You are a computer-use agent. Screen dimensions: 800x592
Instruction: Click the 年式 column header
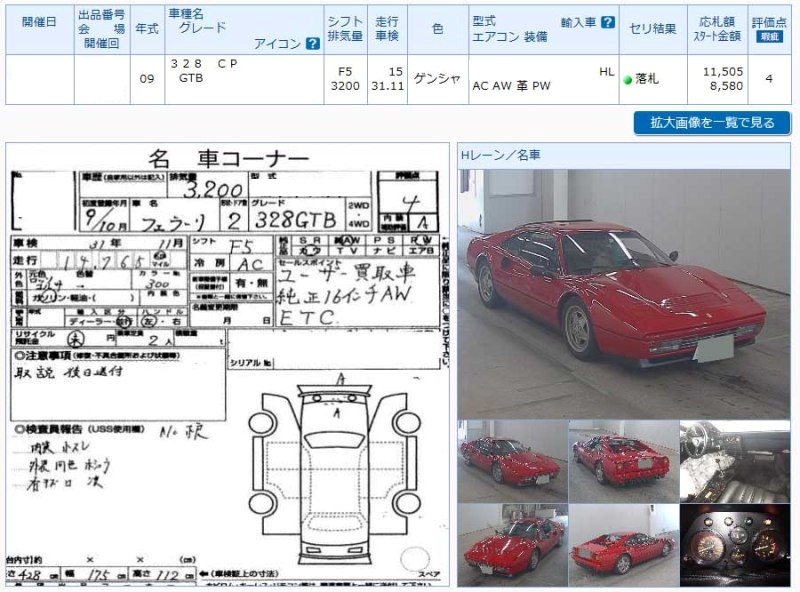click(x=147, y=29)
